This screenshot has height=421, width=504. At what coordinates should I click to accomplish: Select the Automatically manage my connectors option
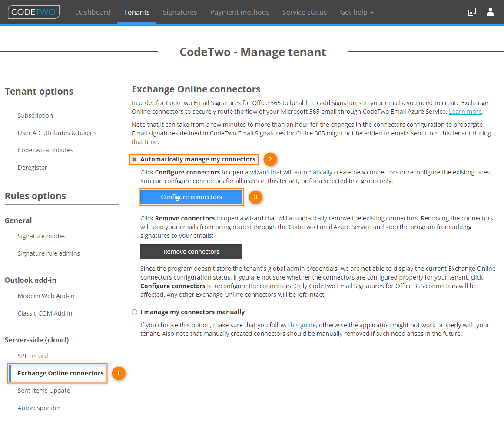[x=135, y=159]
